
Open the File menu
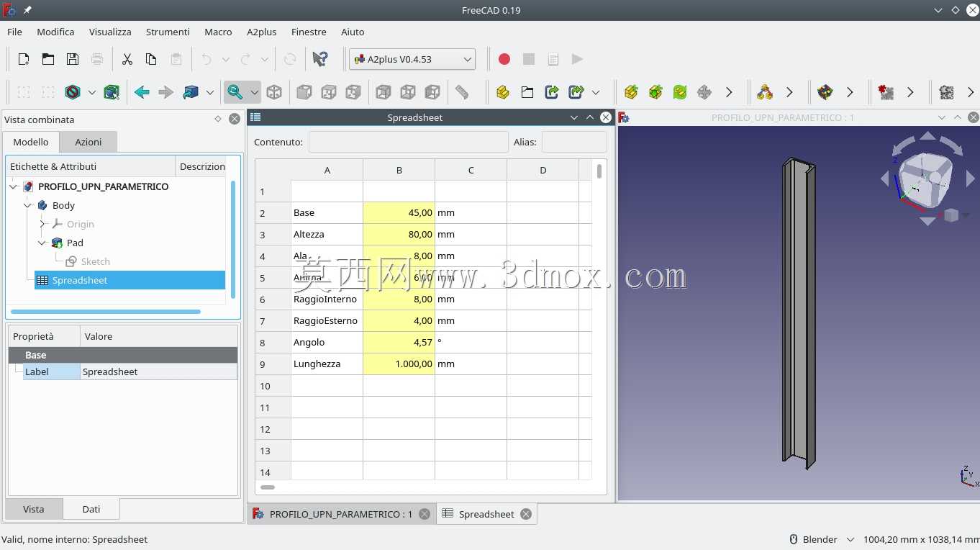point(14,32)
